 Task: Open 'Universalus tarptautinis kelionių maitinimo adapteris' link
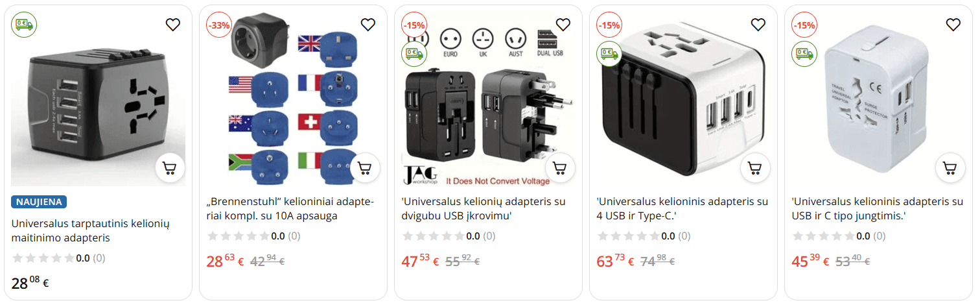coord(91,230)
